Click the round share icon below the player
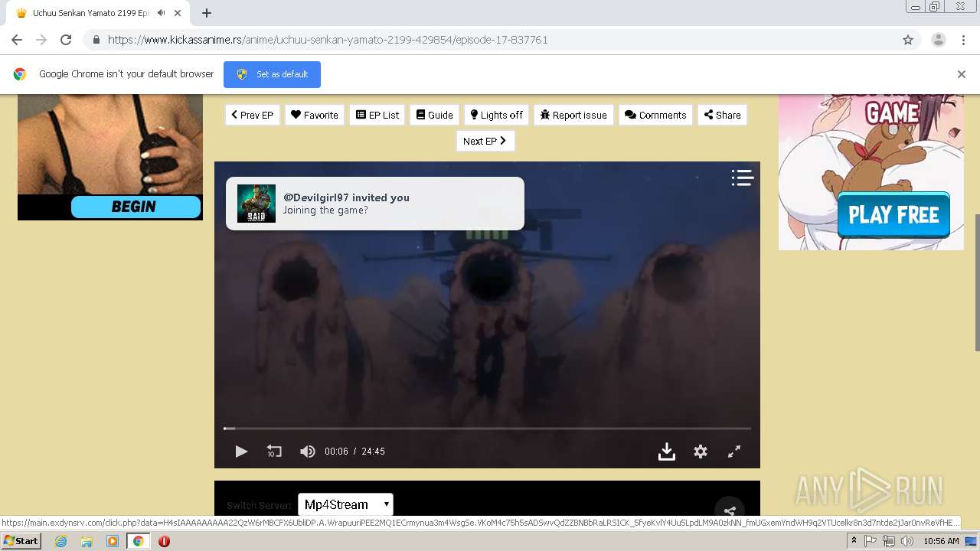Viewport: 980px width, 551px height. [730, 511]
